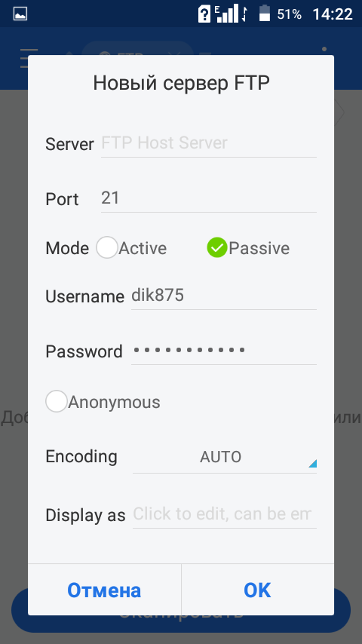This screenshot has width=362, height=644.
Task: Click the Port field showing 21
Action: click(209, 199)
